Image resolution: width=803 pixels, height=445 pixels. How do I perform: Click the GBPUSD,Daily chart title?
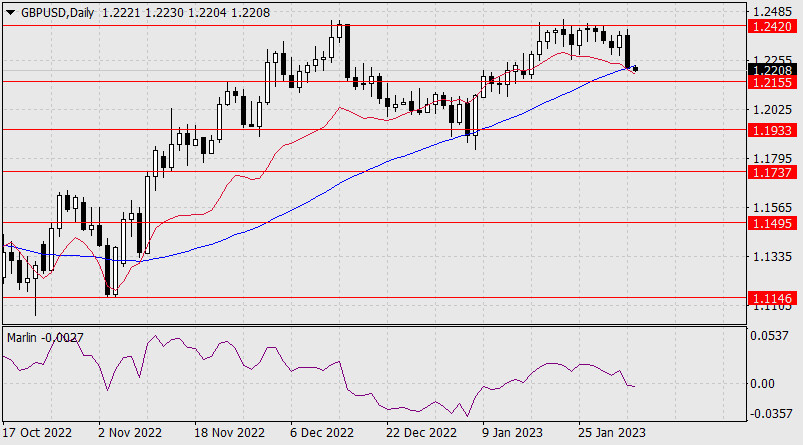click(x=57, y=13)
